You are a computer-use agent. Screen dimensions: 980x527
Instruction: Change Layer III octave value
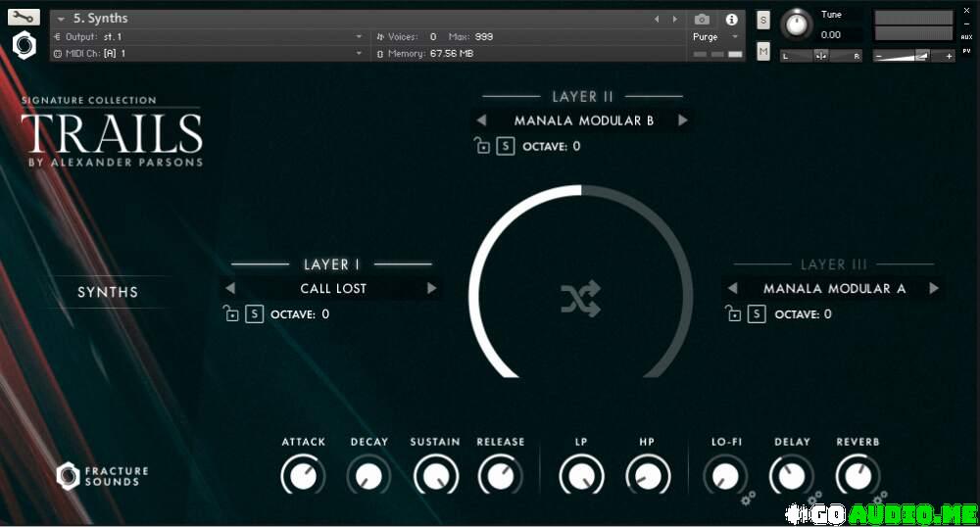coord(827,314)
